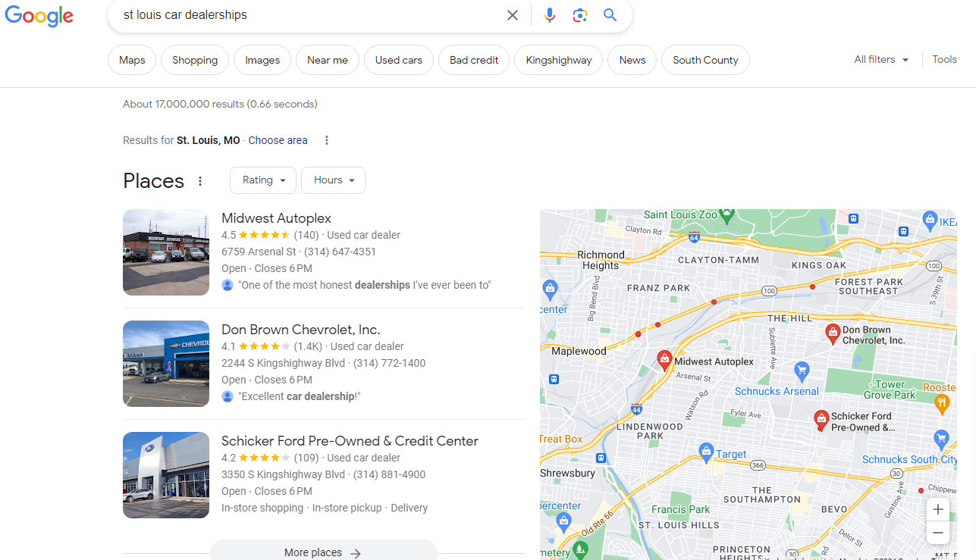This screenshot has height=560, width=976.
Task: Enable the Near me filter chip
Action: (327, 59)
